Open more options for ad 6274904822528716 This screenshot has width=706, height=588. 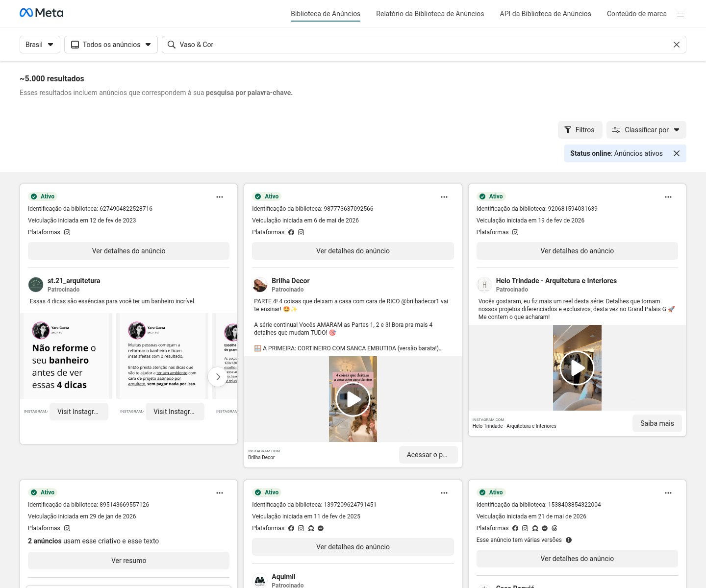[220, 197]
